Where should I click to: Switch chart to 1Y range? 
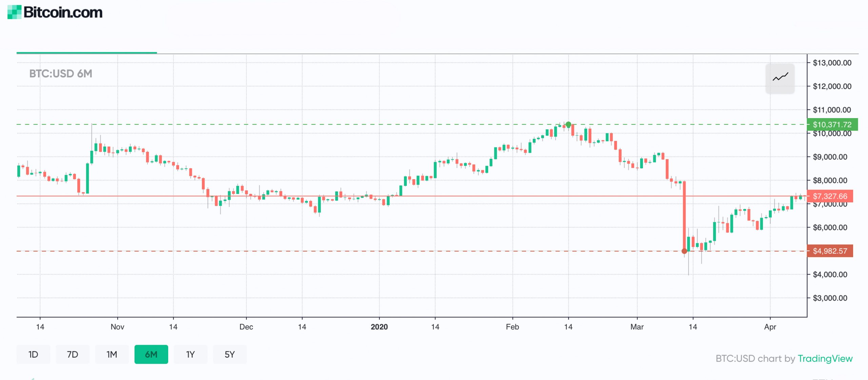click(x=191, y=355)
